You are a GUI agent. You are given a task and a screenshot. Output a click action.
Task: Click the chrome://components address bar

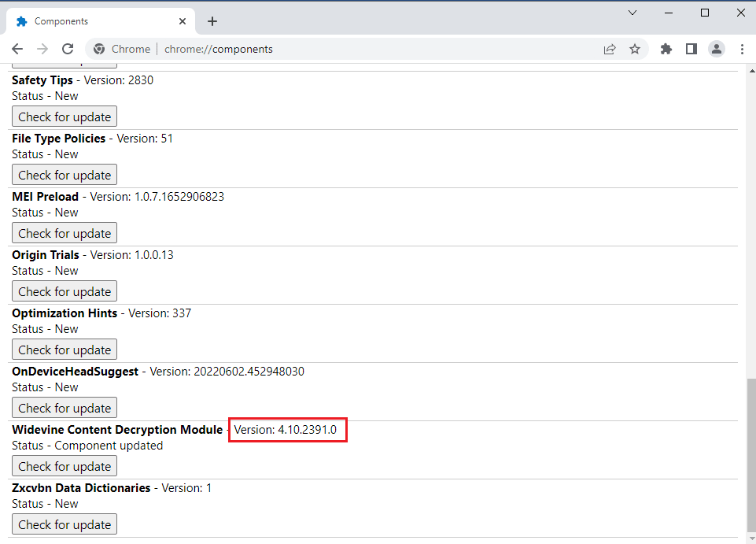354,49
